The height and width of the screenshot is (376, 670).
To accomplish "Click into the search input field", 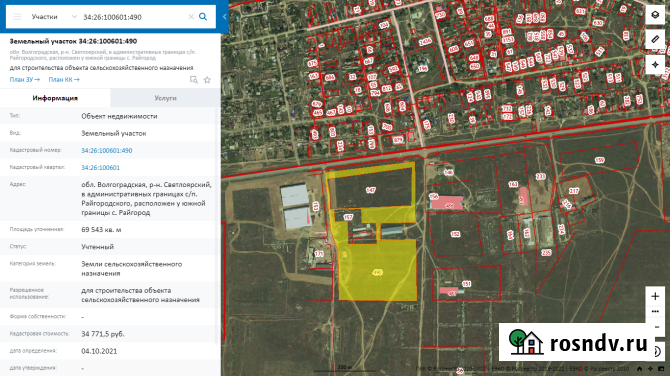I will [x=133, y=17].
